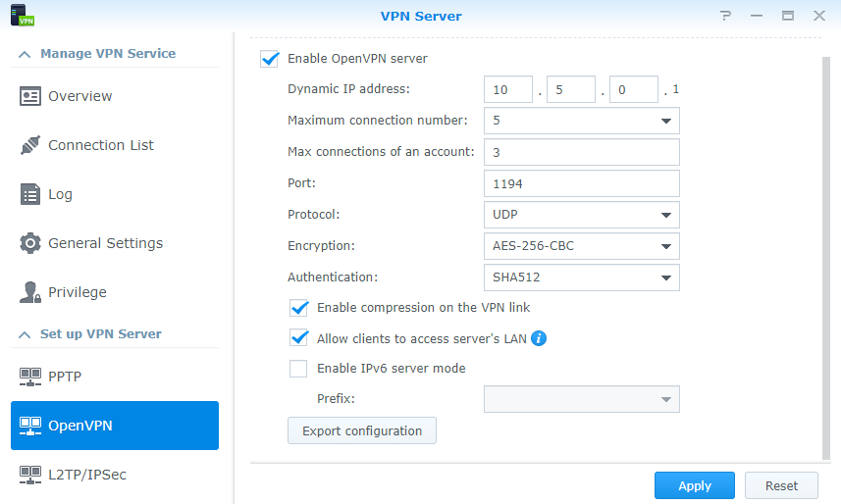
Task: Collapse the Set up VPN Server section
Action: (25, 334)
